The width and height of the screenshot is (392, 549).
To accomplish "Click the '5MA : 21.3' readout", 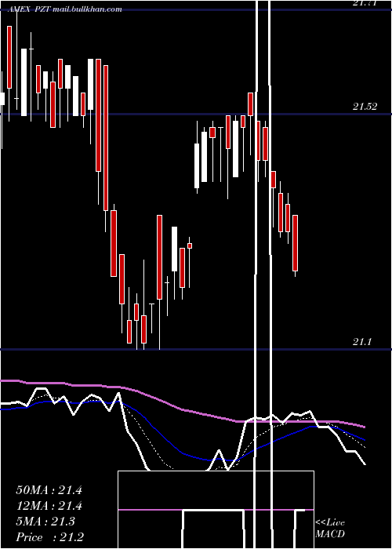I will (x=45, y=522).
